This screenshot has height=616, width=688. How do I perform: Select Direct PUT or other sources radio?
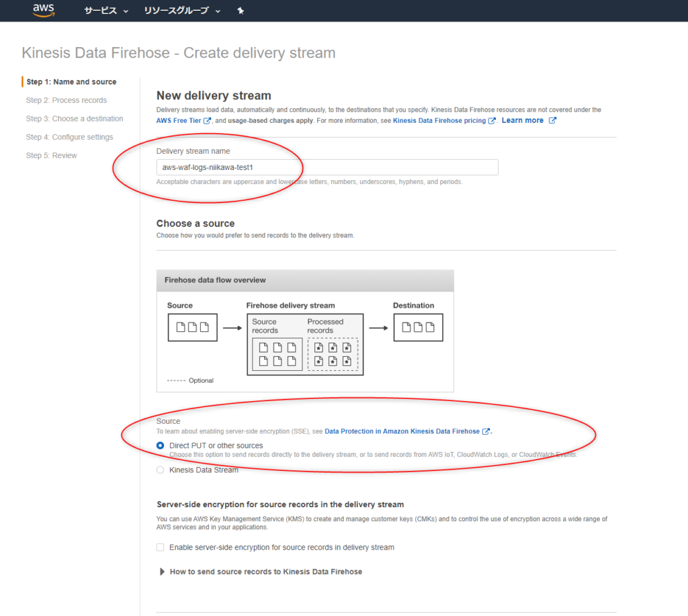point(160,445)
